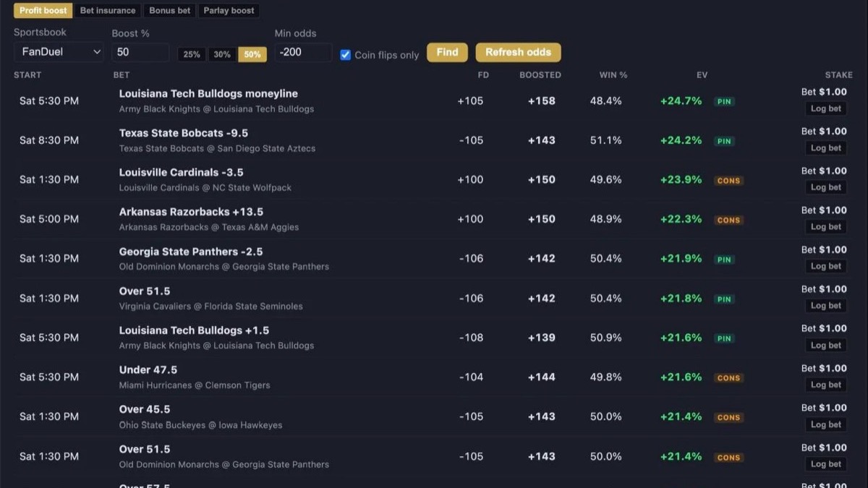Image resolution: width=868 pixels, height=488 pixels.
Task: Log bet for Over 51.5 Virginia Cavaliers game
Action: [x=825, y=306]
